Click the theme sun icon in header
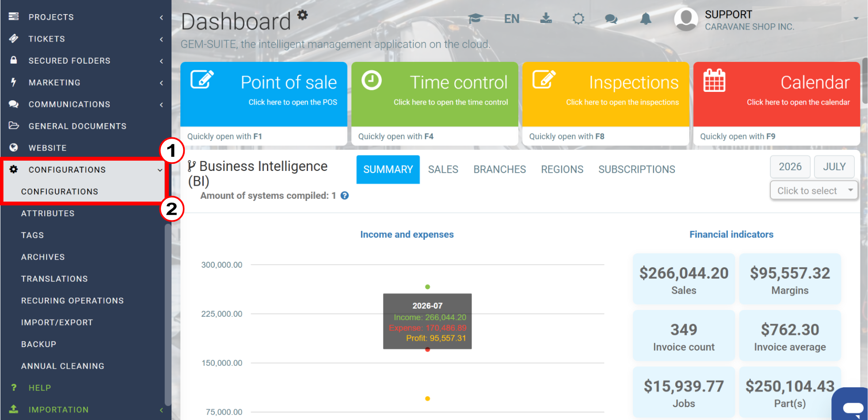 579,19
